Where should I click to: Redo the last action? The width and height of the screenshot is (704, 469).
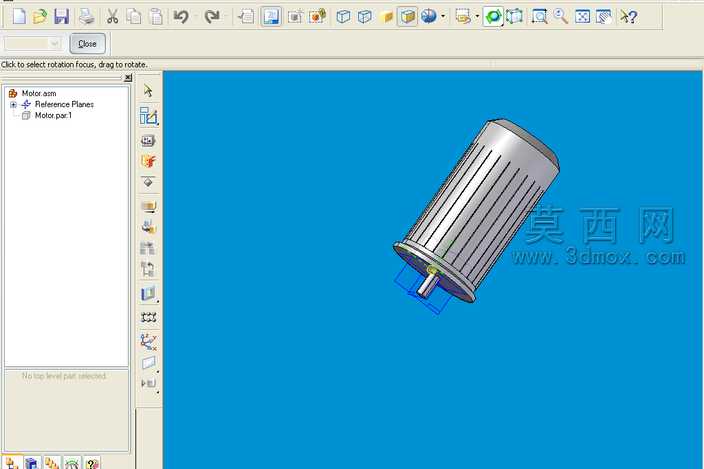(211, 17)
